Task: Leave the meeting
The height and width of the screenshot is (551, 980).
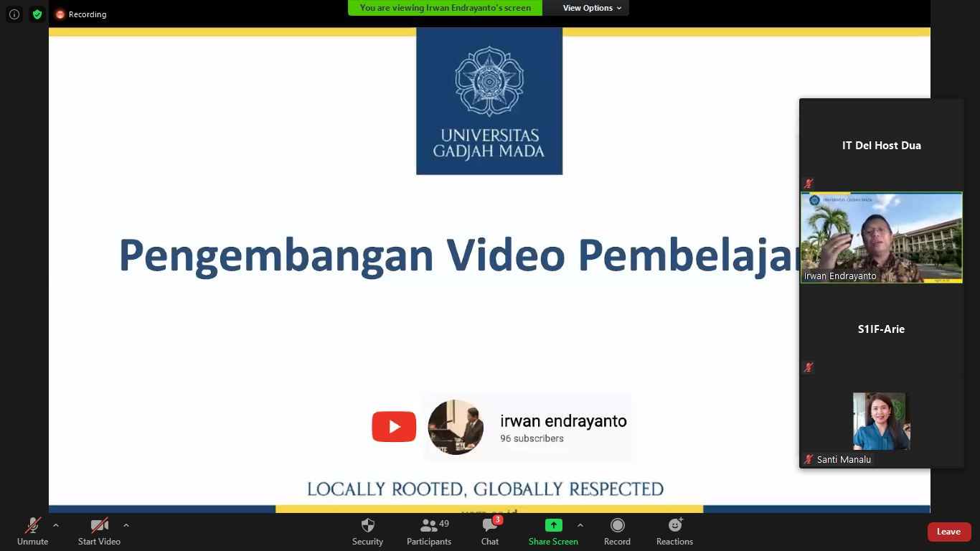Action: click(949, 532)
